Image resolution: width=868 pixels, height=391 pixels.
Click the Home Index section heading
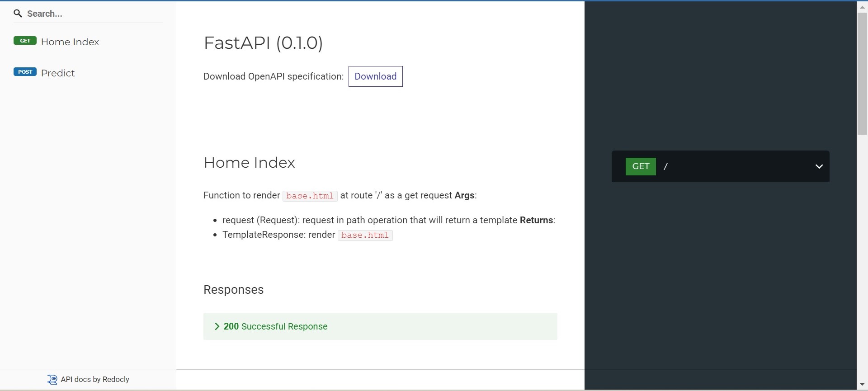point(250,163)
